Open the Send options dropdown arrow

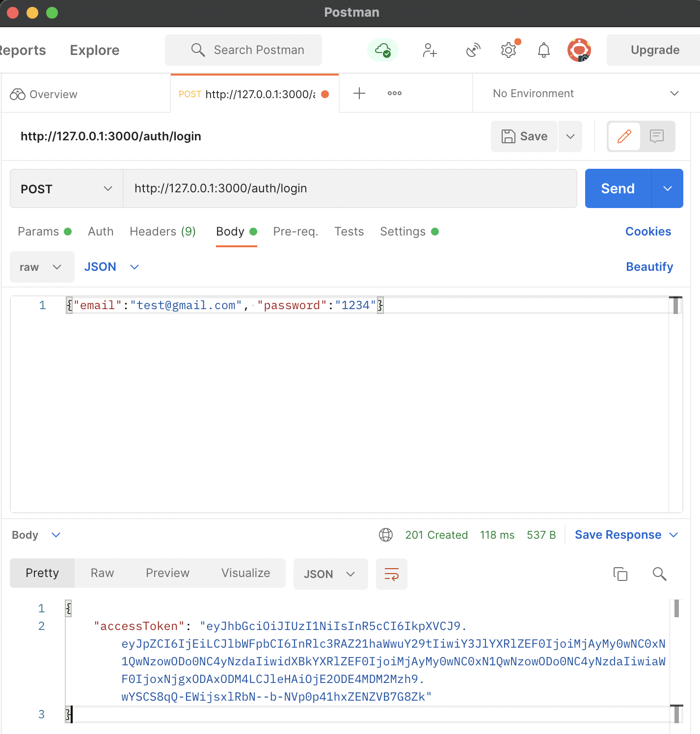668,188
